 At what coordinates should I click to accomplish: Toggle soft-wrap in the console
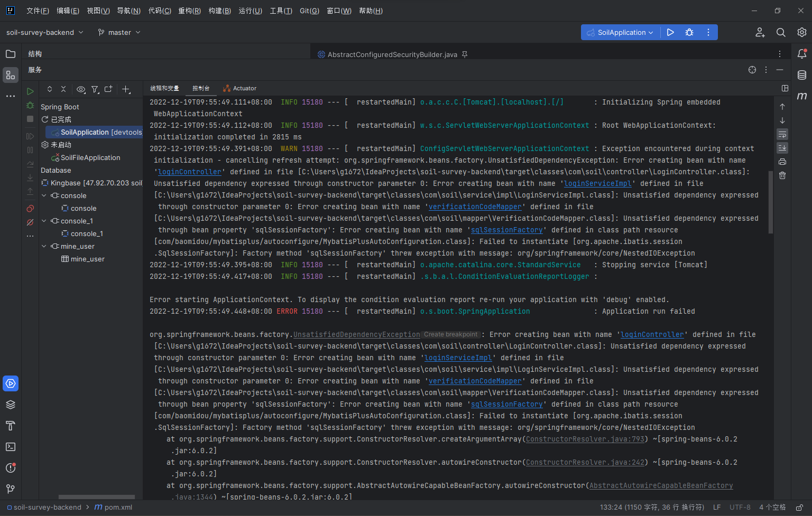tap(782, 134)
